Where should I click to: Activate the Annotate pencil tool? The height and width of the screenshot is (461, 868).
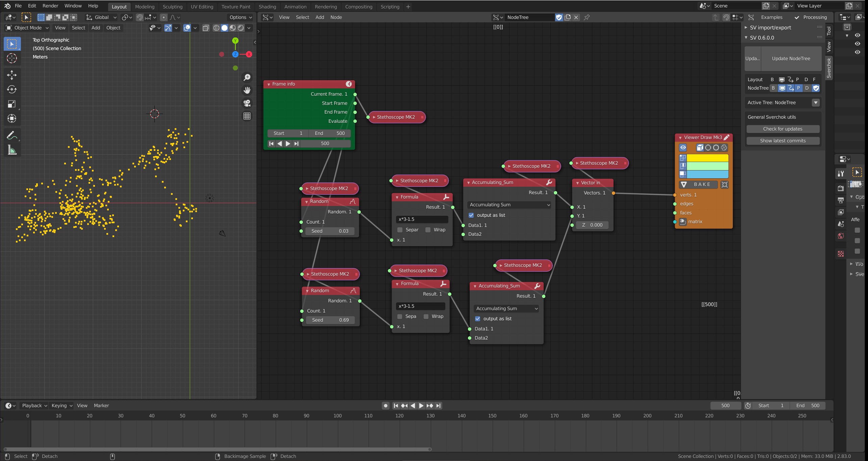[x=12, y=135]
